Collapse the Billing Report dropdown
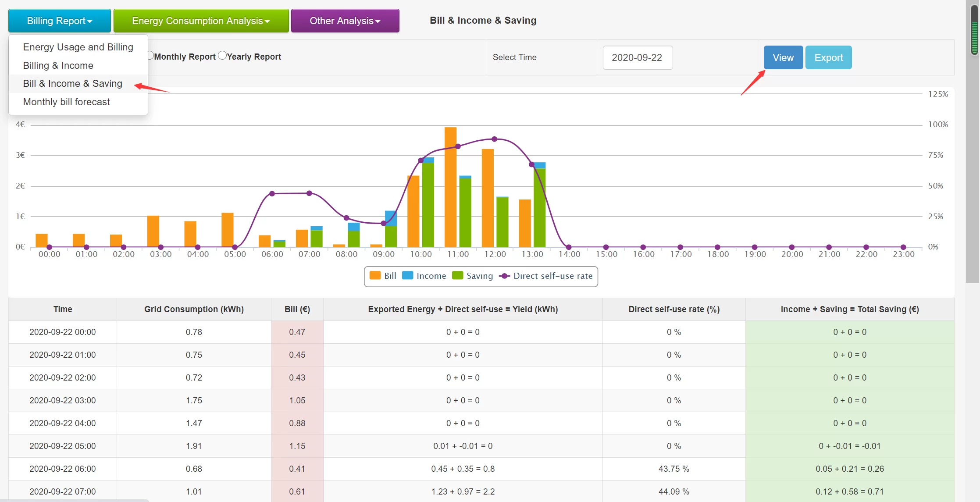This screenshot has width=980, height=502. click(x=59, y=21)
